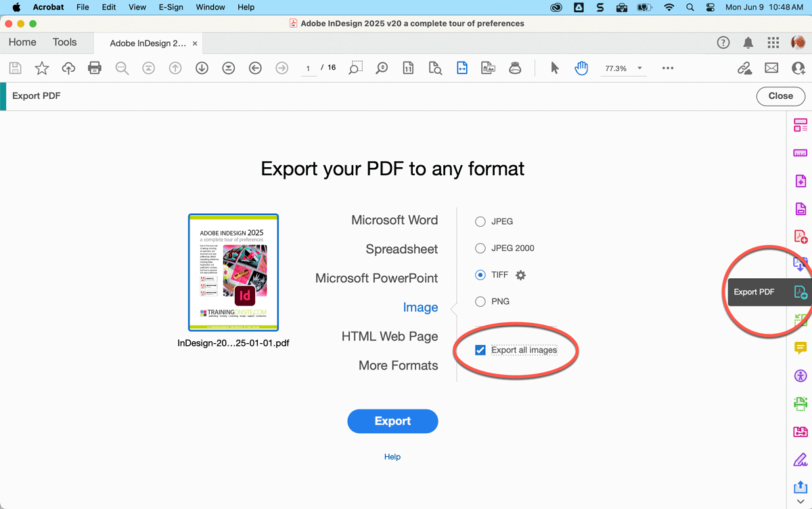Open the user profile avatar
The width and height of the screenshot is (812, 509).
pos(798,43)
